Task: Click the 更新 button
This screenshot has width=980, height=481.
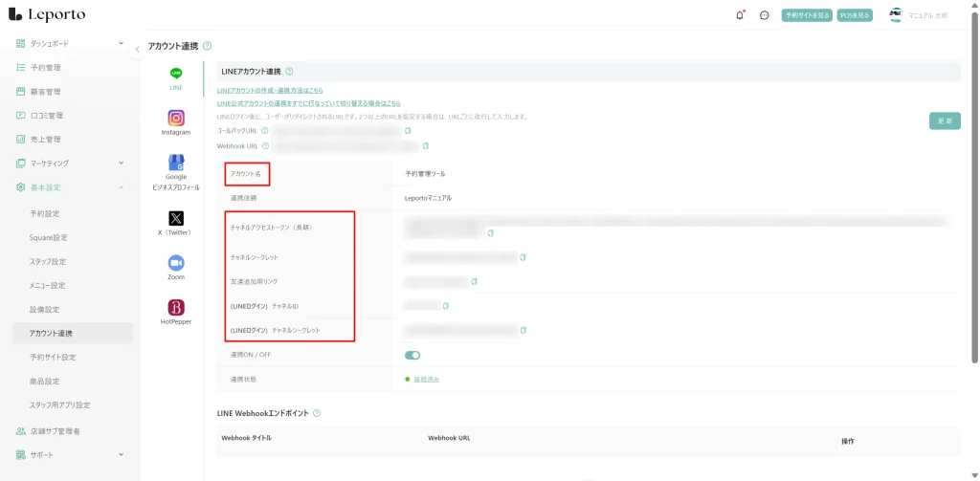Action: point(944,121)
